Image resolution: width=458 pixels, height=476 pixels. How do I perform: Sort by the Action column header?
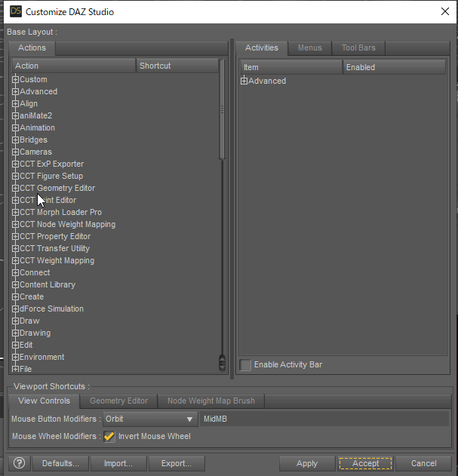coord(73,66)
